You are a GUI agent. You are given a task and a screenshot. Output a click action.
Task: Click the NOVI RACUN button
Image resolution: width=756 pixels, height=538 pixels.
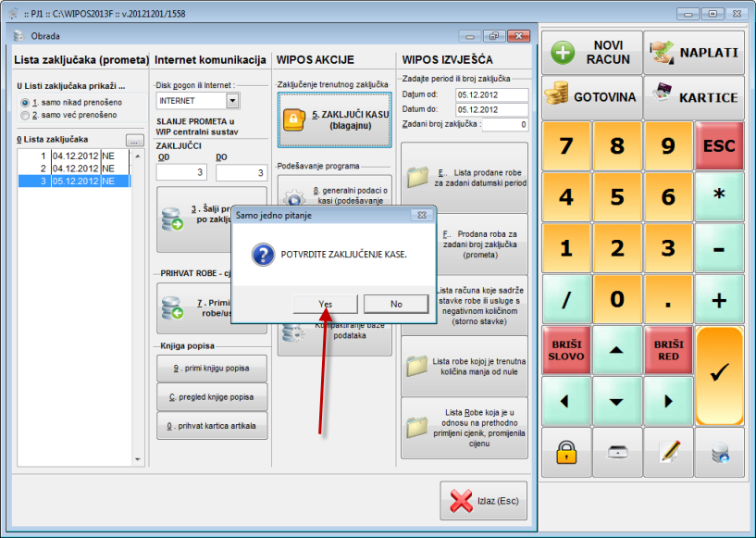[592, 52]
